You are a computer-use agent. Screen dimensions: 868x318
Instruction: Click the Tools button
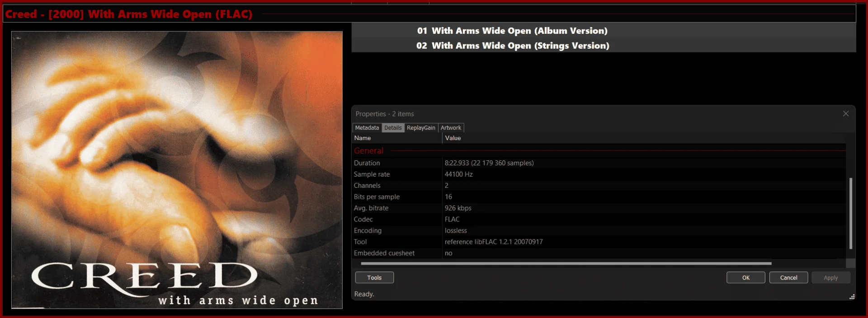pyautogui.click(x=374, y=278)
